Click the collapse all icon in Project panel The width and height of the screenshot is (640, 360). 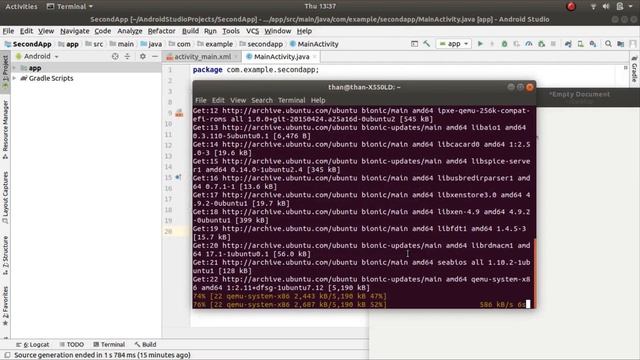tap(127, 56)
